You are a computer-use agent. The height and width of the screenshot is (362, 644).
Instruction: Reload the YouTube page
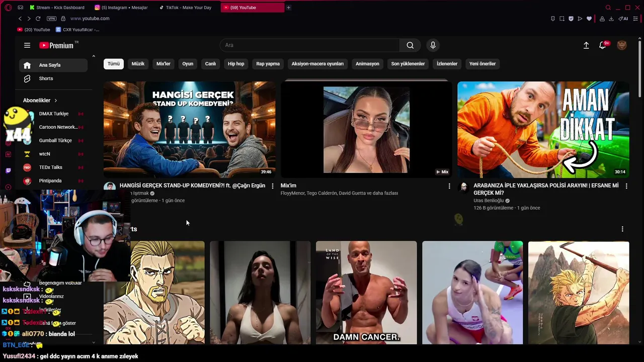pyautogui.click(x=38, y=19)
